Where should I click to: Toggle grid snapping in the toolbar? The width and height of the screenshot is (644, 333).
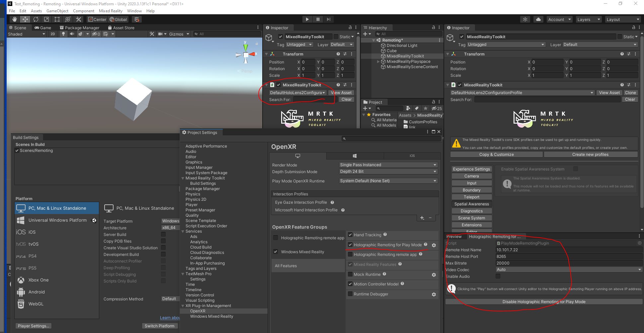(136, 19)
